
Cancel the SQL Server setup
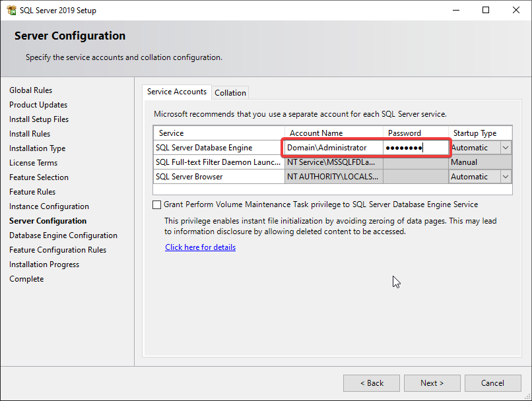pos(492,383)
